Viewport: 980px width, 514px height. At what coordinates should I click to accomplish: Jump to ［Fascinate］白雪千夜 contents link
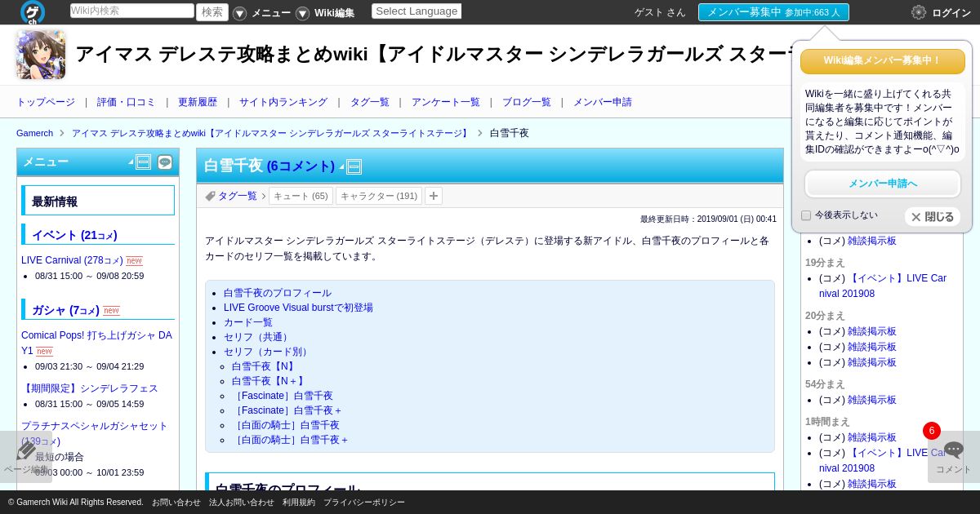point(283,396)
